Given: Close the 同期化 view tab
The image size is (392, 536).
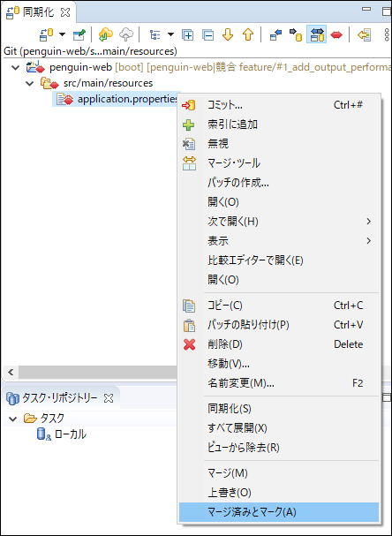Looking at the screenshot, I should click(x=65, y=12).
